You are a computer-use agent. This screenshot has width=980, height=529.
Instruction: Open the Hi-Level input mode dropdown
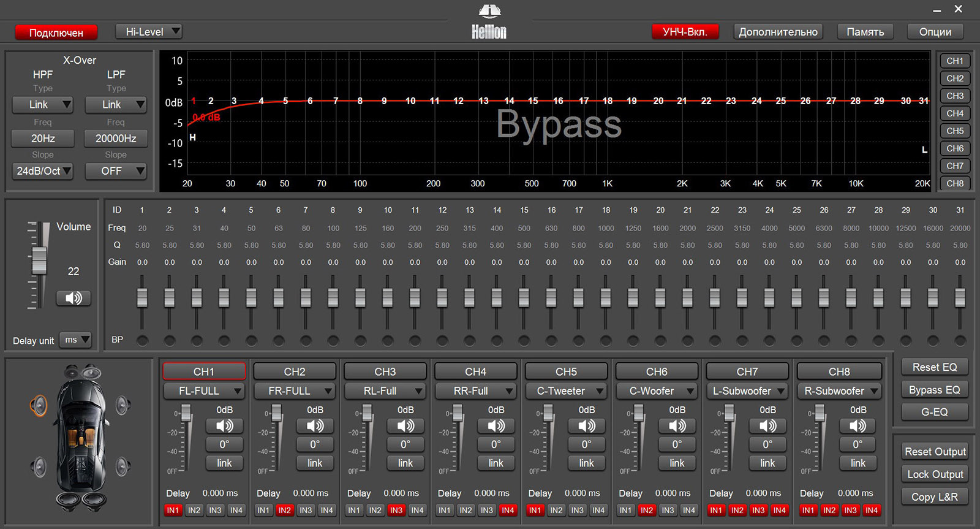pyautogui.click(x=149, y=31)
